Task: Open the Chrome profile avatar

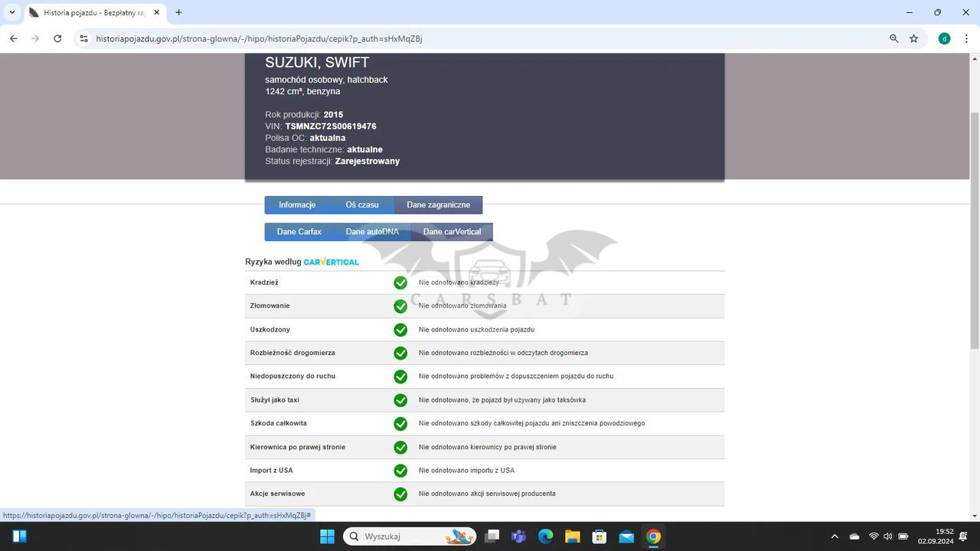Action: tap(944, 38)
